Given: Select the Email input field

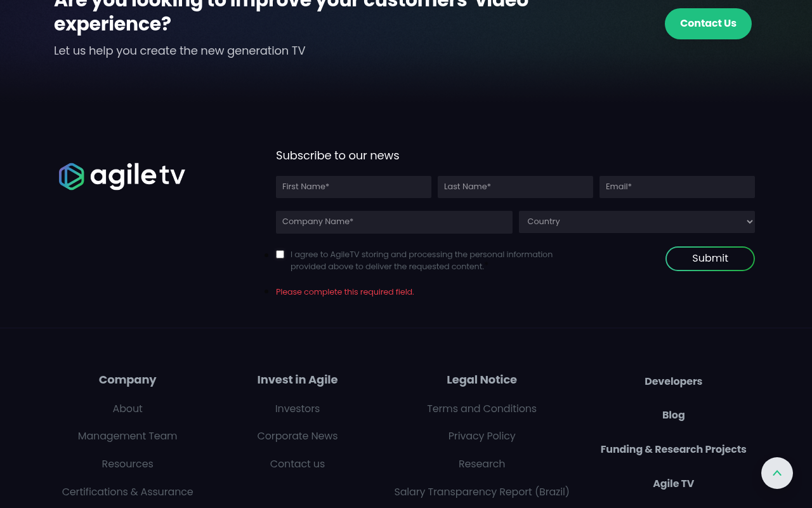Looking at the screenshot, I should point(677,187).
